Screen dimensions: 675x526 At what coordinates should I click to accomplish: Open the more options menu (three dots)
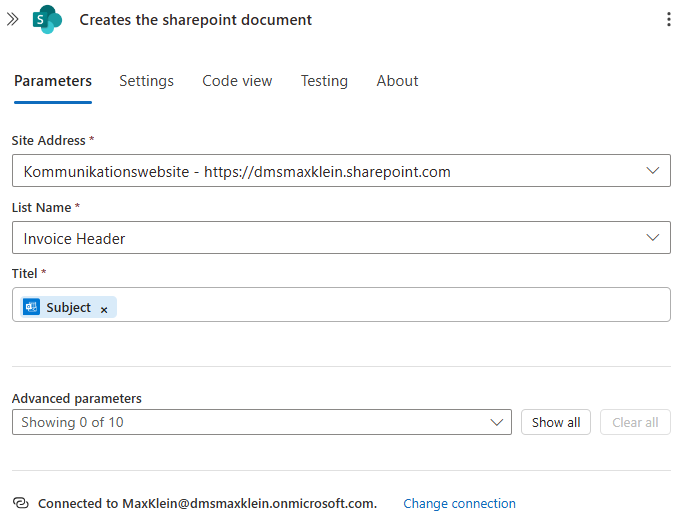[668, 20]
